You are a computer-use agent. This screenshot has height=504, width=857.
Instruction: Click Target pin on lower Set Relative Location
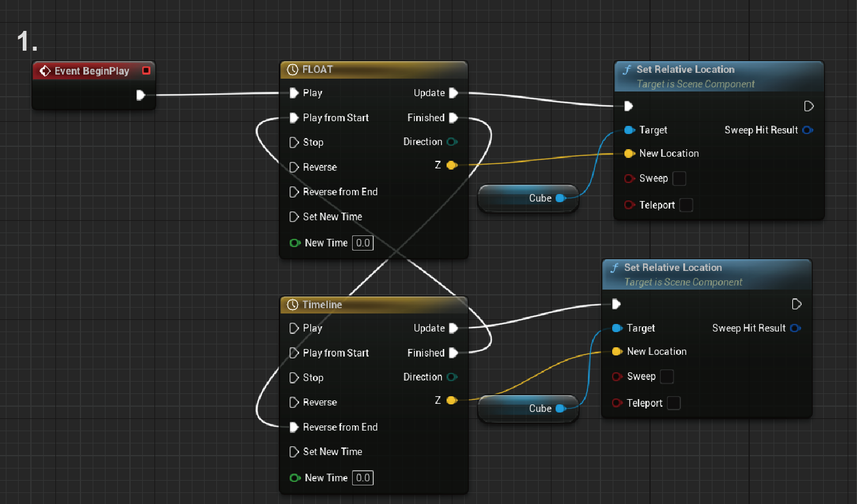pyautogui.click(x=617, y=328)
